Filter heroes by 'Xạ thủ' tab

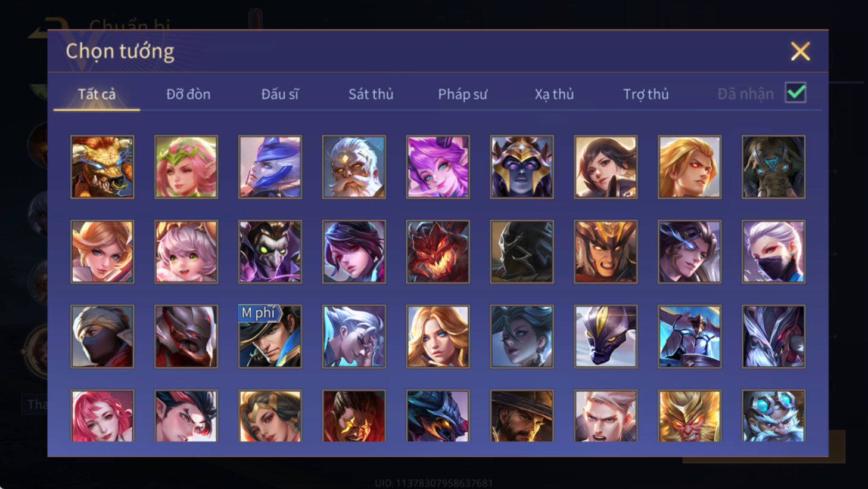[554, 94]
